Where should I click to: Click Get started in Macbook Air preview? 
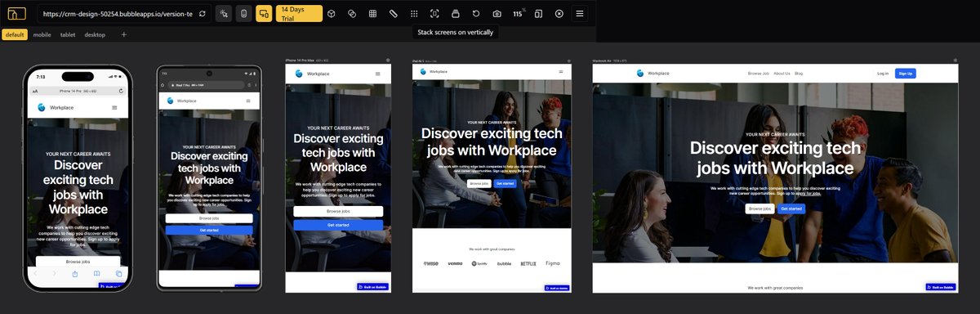791,209
